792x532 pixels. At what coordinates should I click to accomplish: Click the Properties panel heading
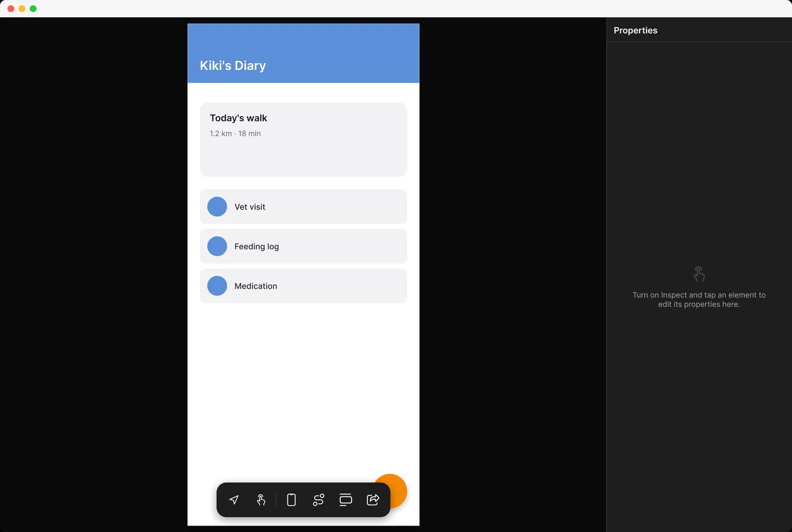[x=636, y=31]
